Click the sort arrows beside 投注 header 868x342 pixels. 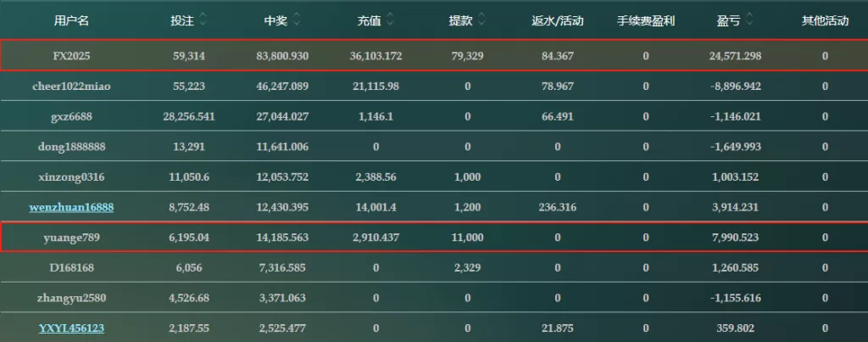(x=203, y=20)
